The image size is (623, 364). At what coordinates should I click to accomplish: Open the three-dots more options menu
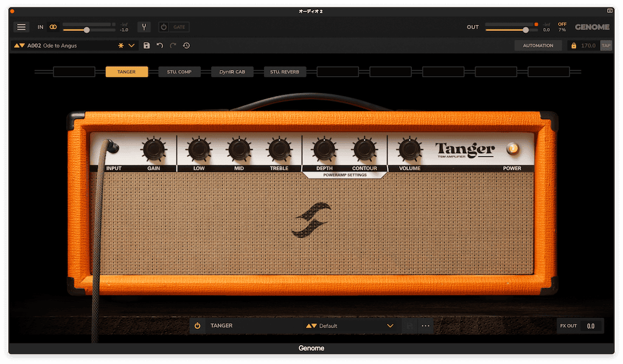pyautogui.click(x=425, y=326)
